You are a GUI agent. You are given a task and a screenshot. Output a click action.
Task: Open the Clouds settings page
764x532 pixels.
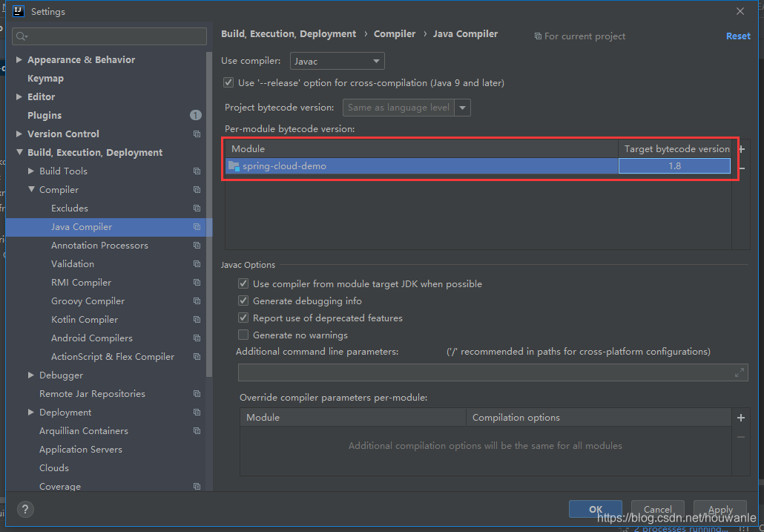click(x=54, y=467)
